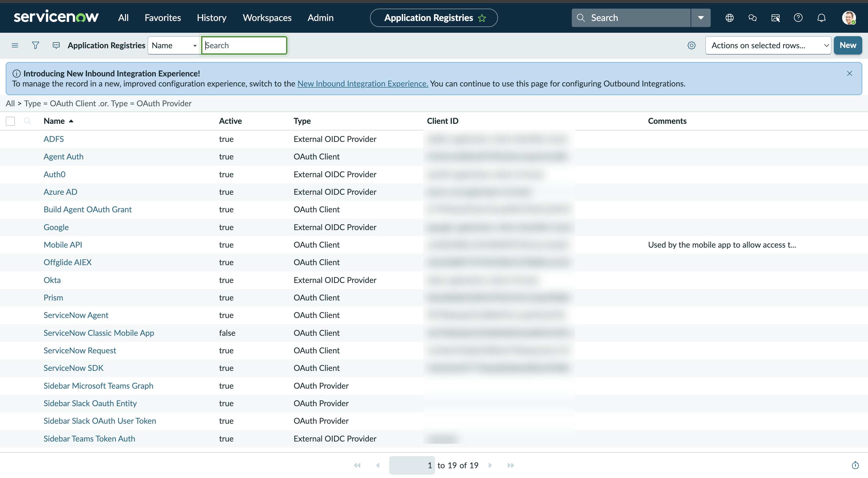Open the Sidebar Teams Token Auth record

(89, 439)
